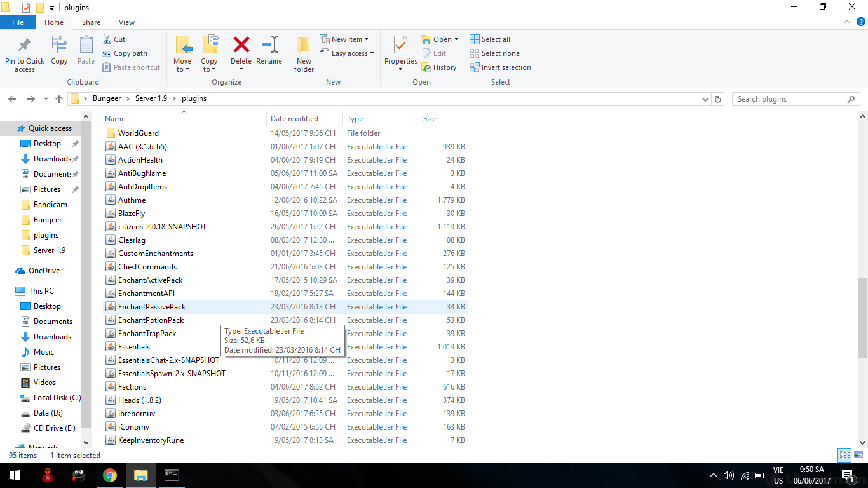
Task: Switch to the View ribbon tab
Action: 126,22
